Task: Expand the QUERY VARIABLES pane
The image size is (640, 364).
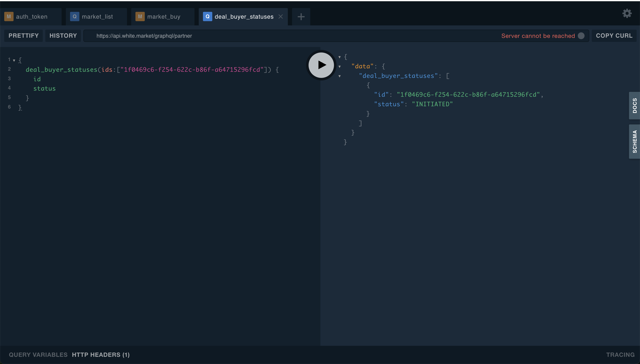Action: [x=38, y=355]
